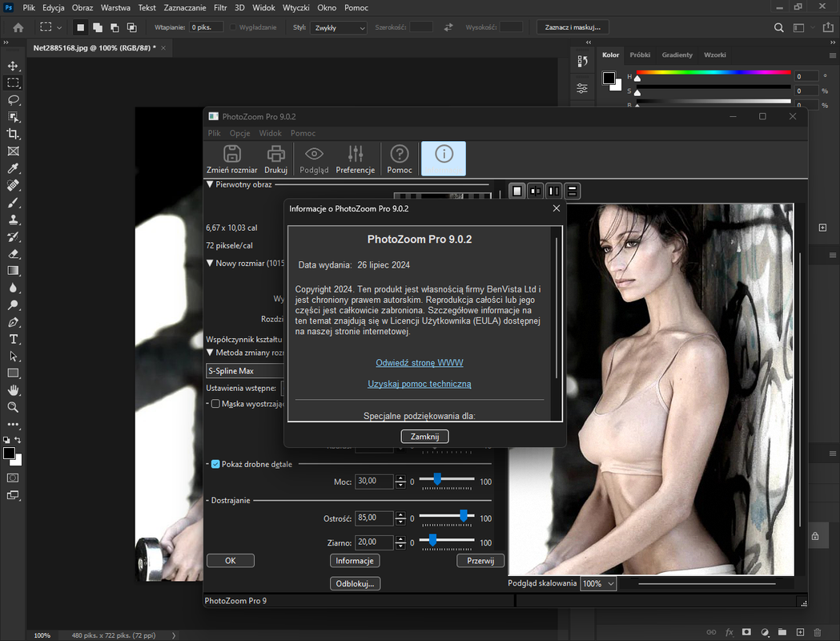Open status bar info arrow
Image resolution: width=840 pixels, height=641 pixels.
(x=174, y=635)
